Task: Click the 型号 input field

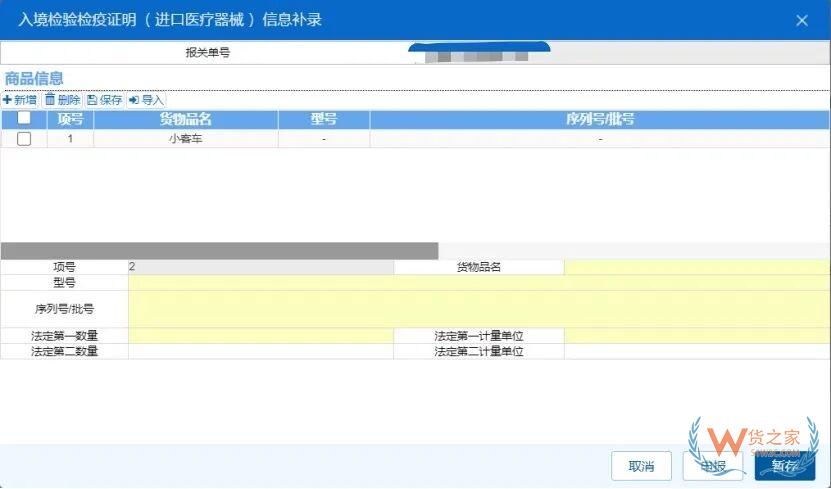Action: click(479, 283)
